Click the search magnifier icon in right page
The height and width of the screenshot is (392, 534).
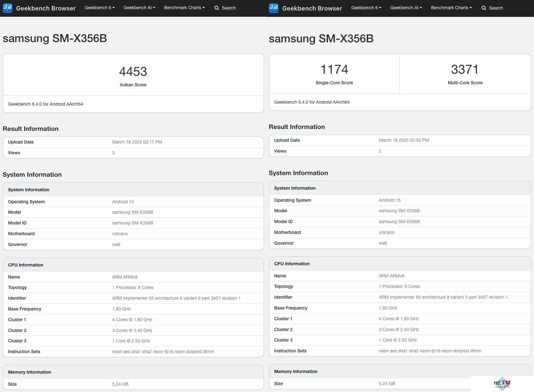tap(484, 8)
